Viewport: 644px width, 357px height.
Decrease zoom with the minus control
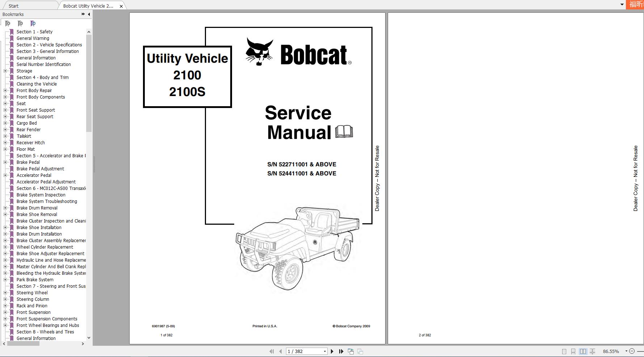tap(632, 351)
